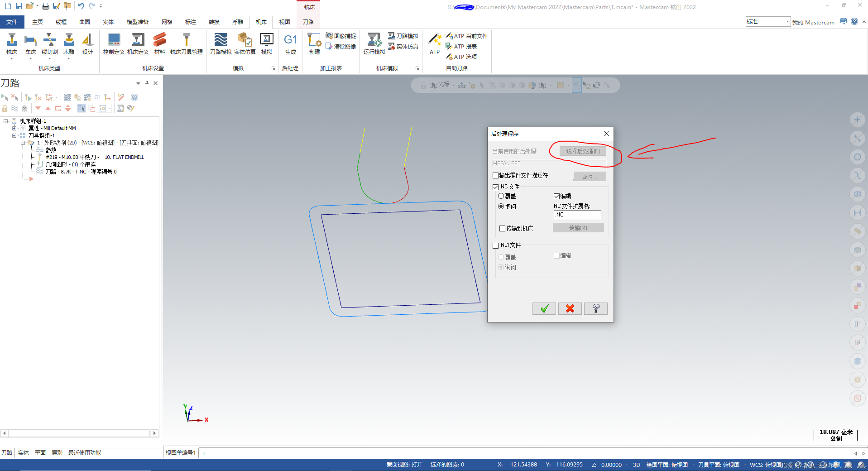Switch to the 主页 ribbon tab
868x471 pixels.
38,22
